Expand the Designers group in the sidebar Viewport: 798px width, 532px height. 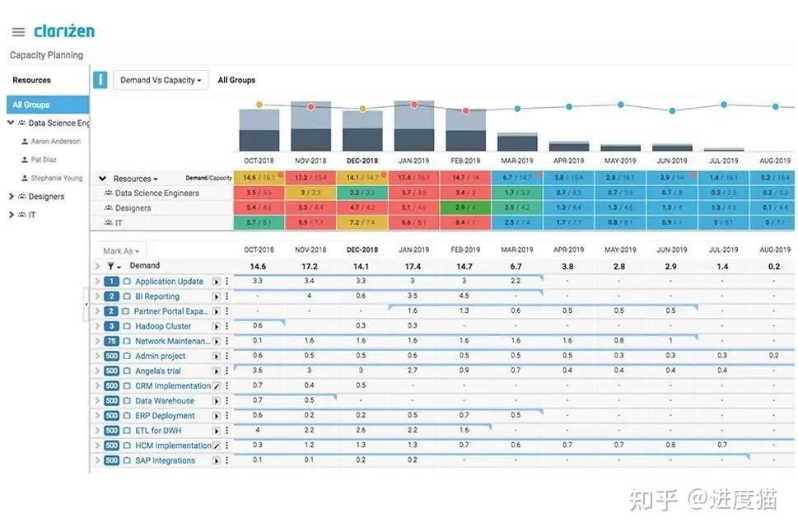click(11, 196)
